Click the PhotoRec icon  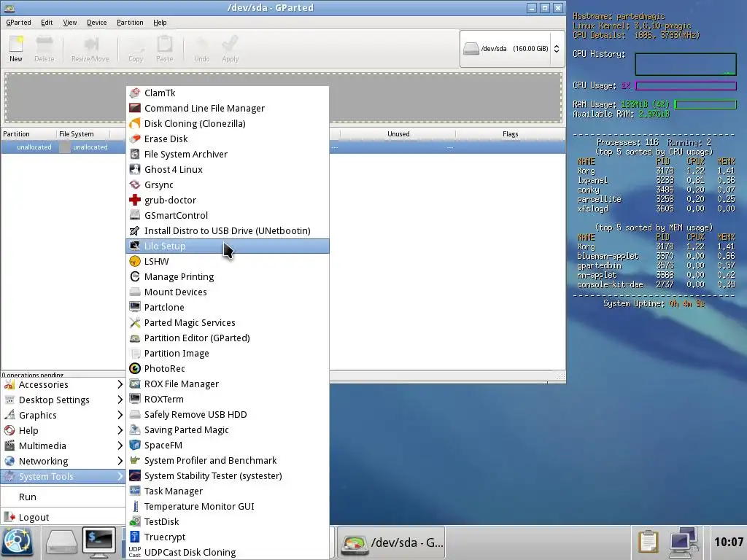(135, 368)
